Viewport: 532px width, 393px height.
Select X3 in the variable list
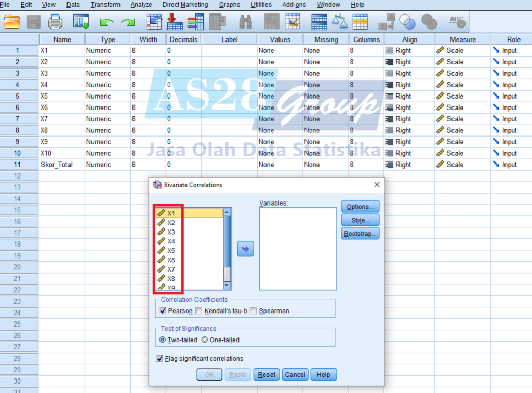tap(171, 232)
